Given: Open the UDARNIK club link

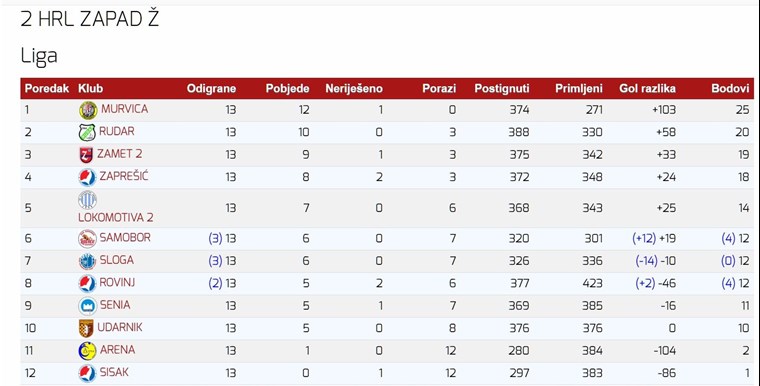Looking at the screenshot, I should 120,327.
